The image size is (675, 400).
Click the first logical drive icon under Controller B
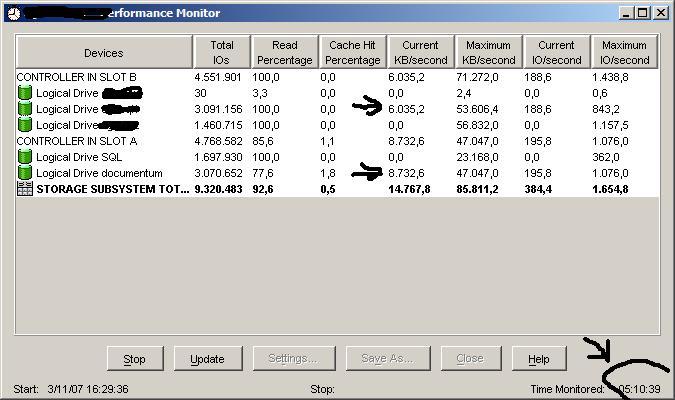point(25,93)
